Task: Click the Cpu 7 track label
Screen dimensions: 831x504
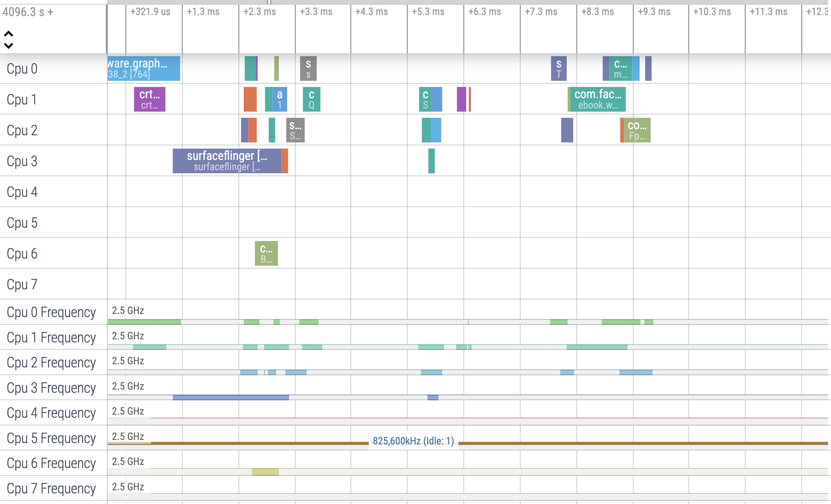Action: point(22,285)
